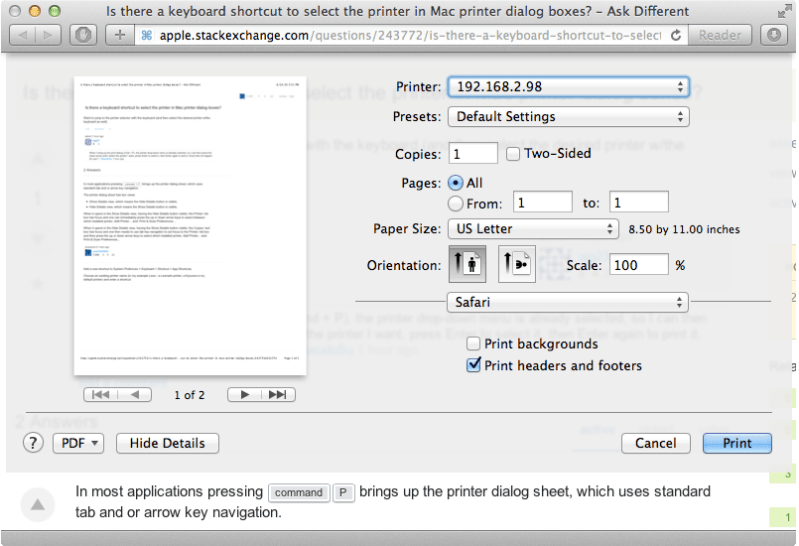Click the print preview page thumbnail
The height and width of the screenshot is (546, 799).
point(190,225)
